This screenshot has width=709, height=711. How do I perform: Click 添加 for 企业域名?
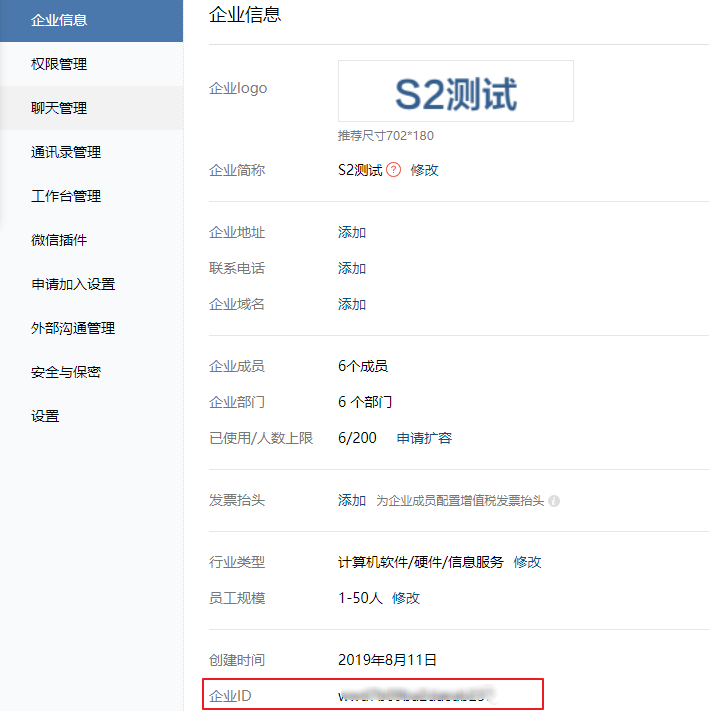352,304
